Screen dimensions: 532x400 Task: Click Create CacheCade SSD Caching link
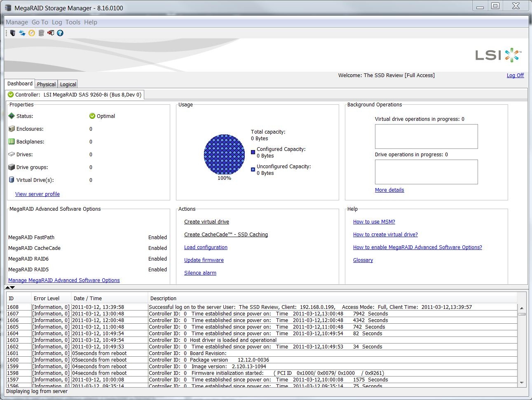pyautogui.click(x=226, y=235)
